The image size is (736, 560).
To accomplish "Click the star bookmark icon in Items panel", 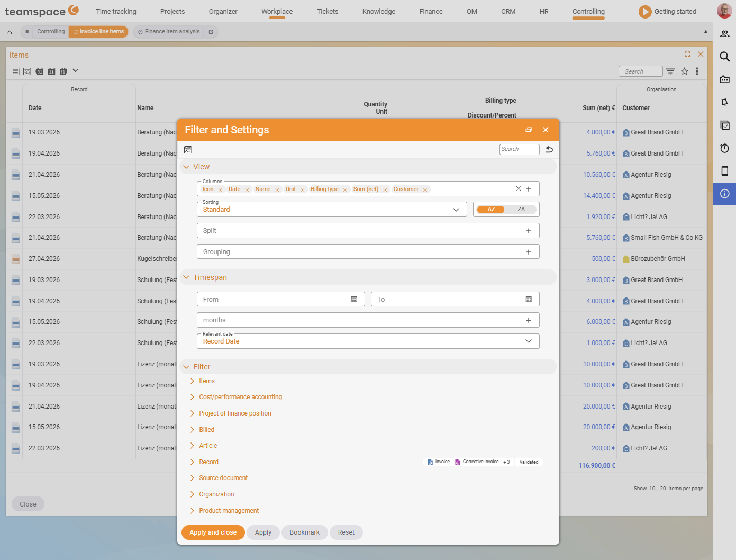I will [x=685, y=71].
